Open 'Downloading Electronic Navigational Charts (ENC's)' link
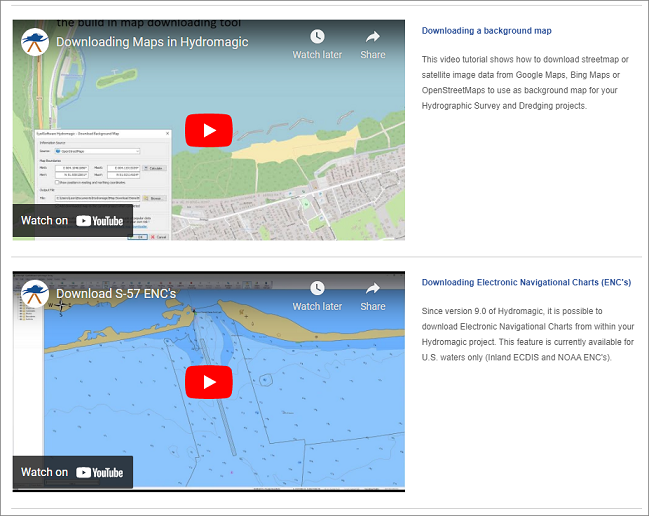Viewport: 649px width, 516px height. point(526,282)
